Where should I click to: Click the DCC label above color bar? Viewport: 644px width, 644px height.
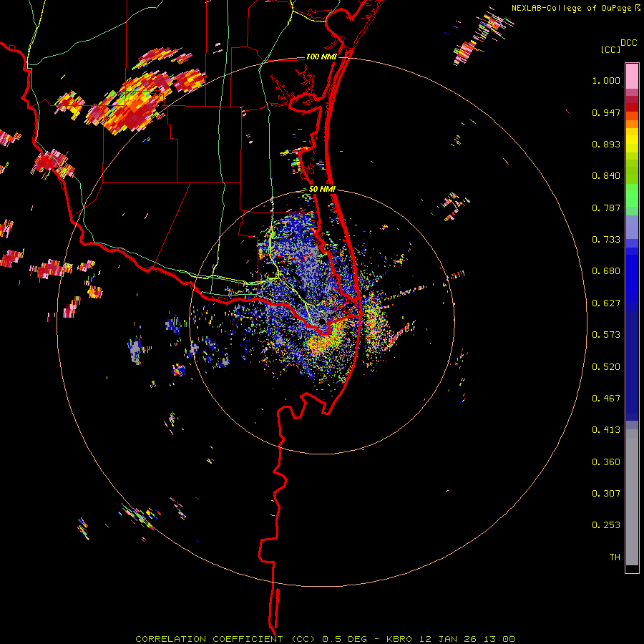click(628, 43)
